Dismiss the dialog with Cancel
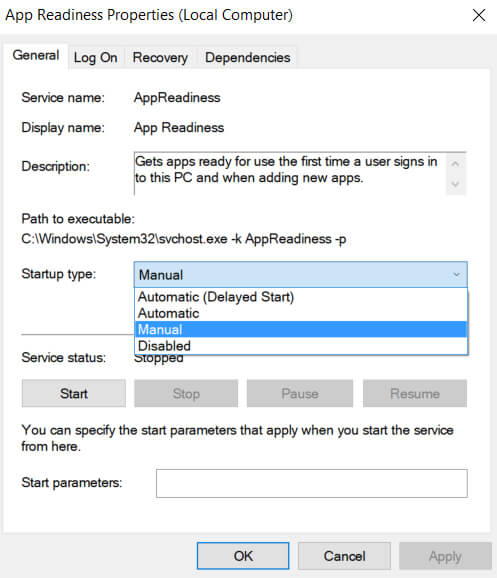The width and height of the screenshot is (497, 578). (344, 556)
